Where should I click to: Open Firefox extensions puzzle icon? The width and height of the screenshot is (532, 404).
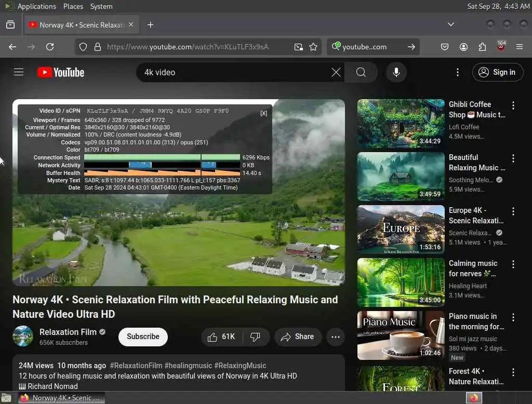coord(482,47)
